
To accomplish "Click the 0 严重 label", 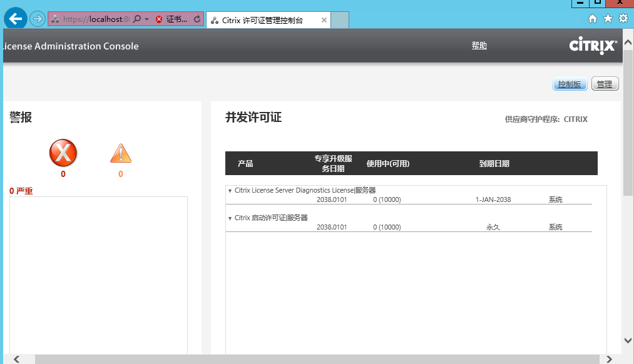I will coord(21,191).
